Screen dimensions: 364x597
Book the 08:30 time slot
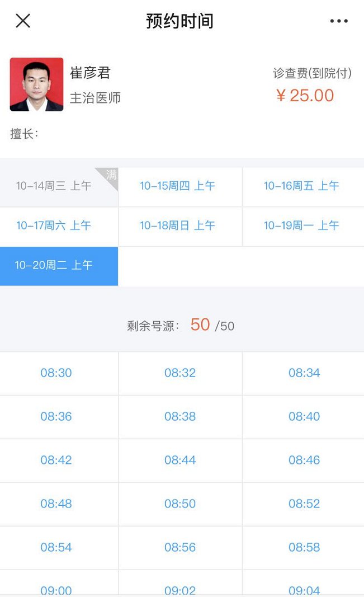[56, 373]
